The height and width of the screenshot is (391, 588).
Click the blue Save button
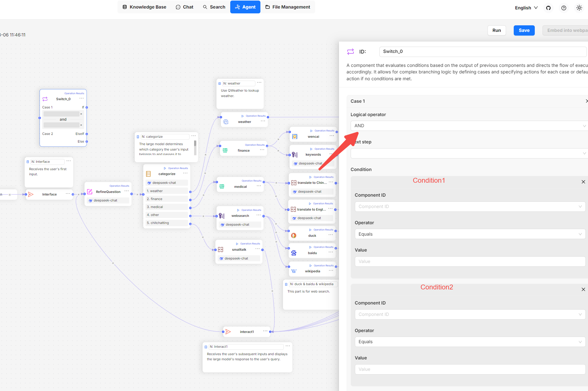coord(524,30)
